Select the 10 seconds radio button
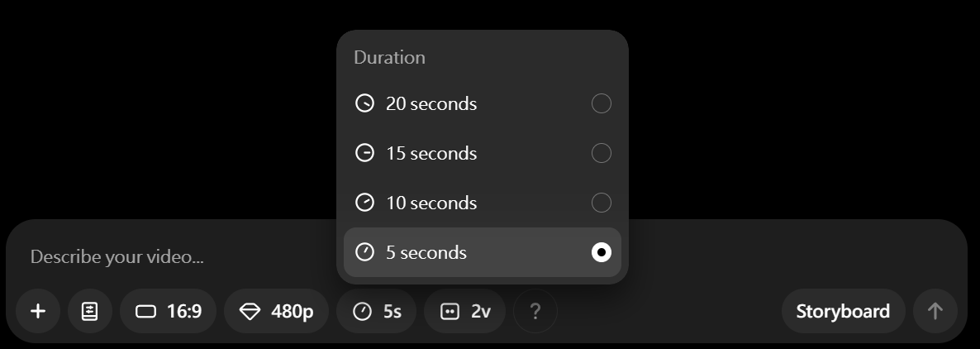This screenshot has width=980, height=349. (602, 203)
